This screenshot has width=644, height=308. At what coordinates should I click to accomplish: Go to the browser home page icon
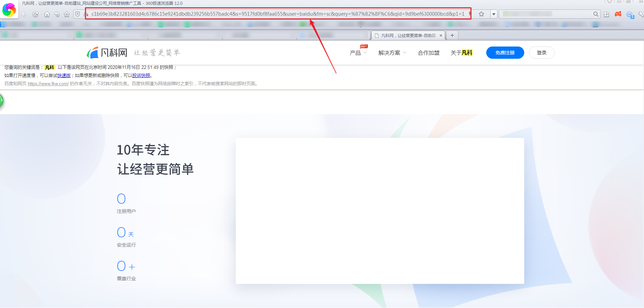[47, 14]
